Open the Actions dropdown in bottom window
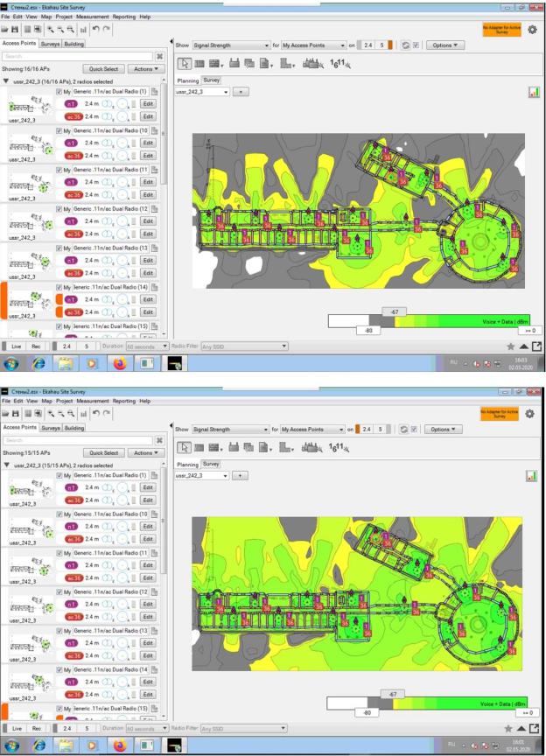 pyautogui.click(x=145, y=452)
